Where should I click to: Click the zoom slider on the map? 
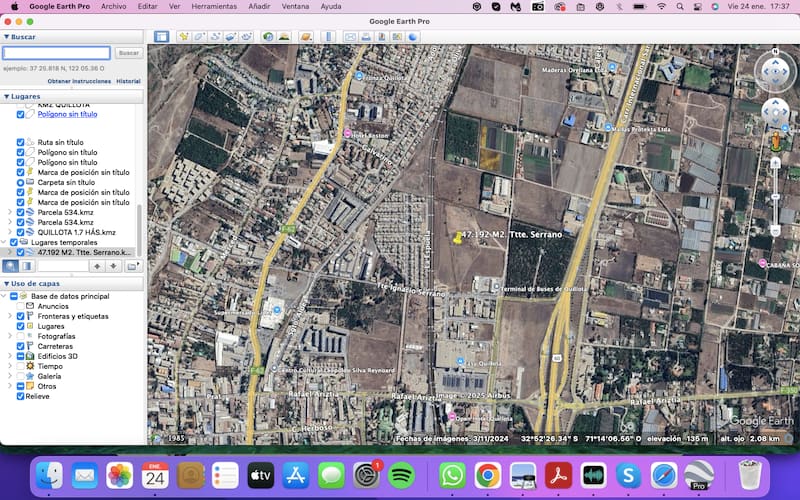tap(775, 197)
